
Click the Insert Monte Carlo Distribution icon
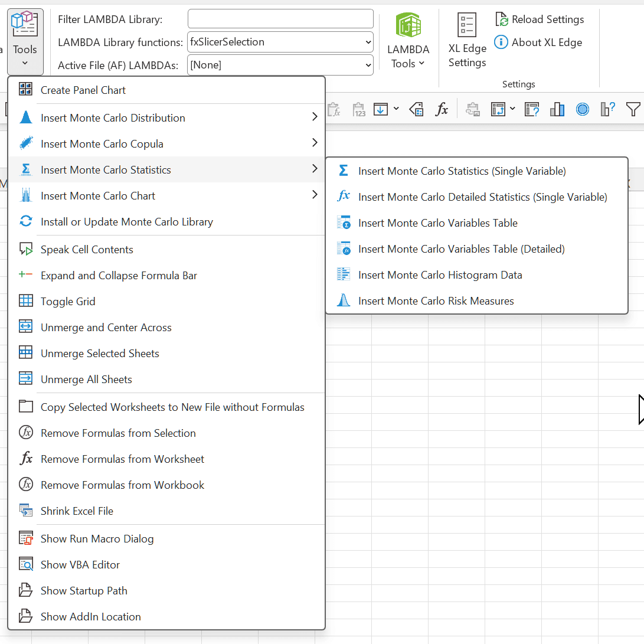coord(26,117)
